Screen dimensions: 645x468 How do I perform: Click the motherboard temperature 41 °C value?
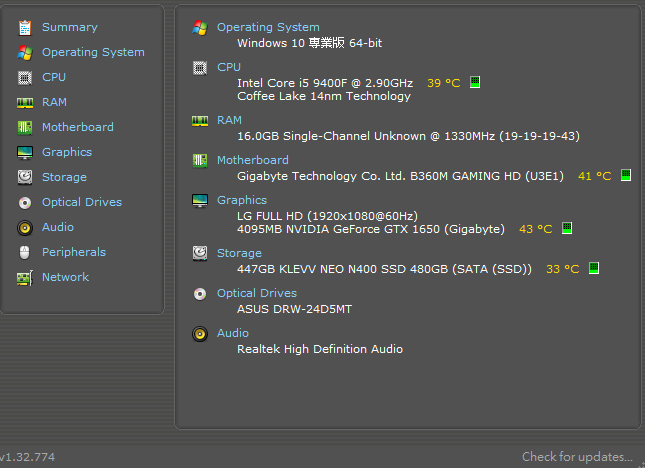click(x=594, y=176)
